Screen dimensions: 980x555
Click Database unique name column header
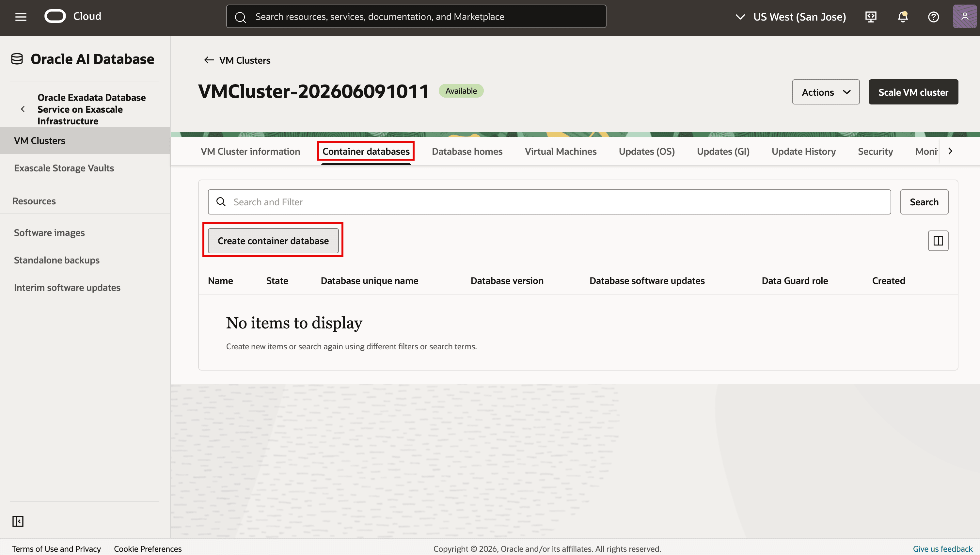tap(369, 280)
